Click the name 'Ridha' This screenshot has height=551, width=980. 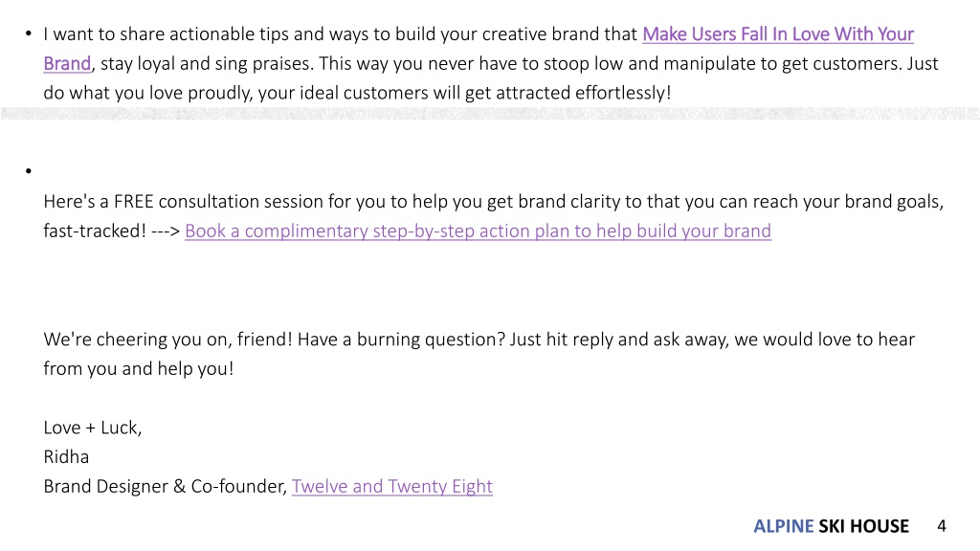point(66,456)
